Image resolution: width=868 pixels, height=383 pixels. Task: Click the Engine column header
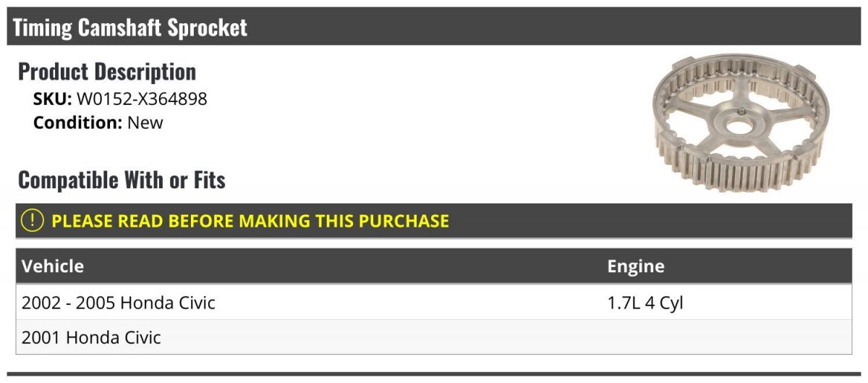[x=636, y=266]
